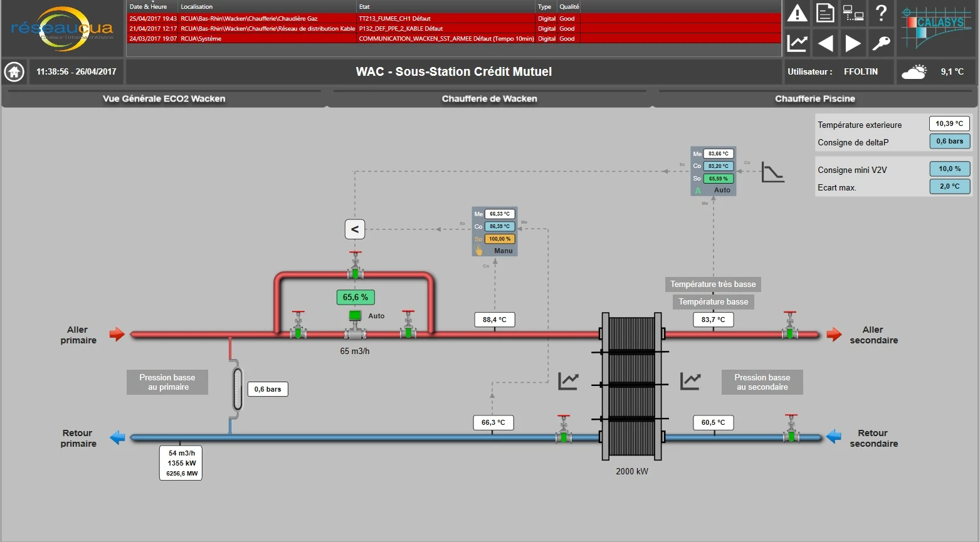This screenshot has height=542, width=980.
Task: Click the network communication status icon
Action: 853,13
